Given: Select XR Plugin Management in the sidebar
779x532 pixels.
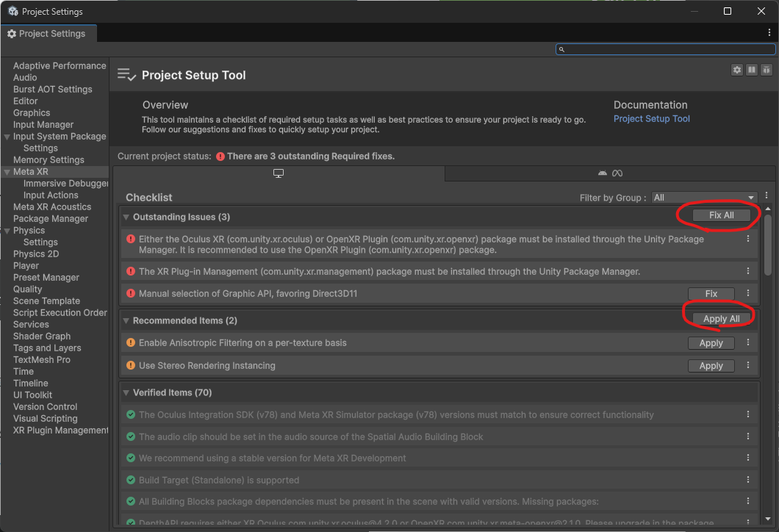Looking at the screenshot, I should [60, 431].
